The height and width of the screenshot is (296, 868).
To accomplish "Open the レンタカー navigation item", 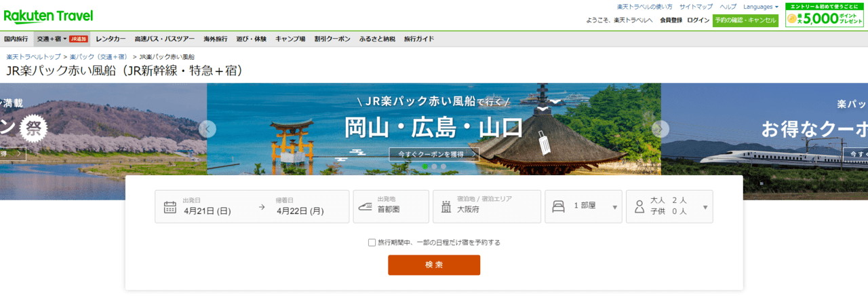I will point(111,39).
